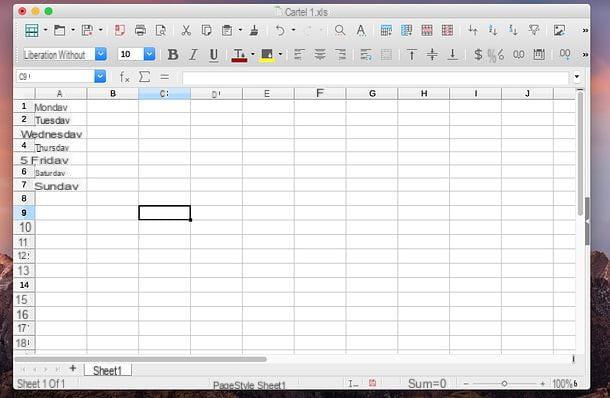Center text horizontally
Screen dimensions: 610x398
[320, 54]
